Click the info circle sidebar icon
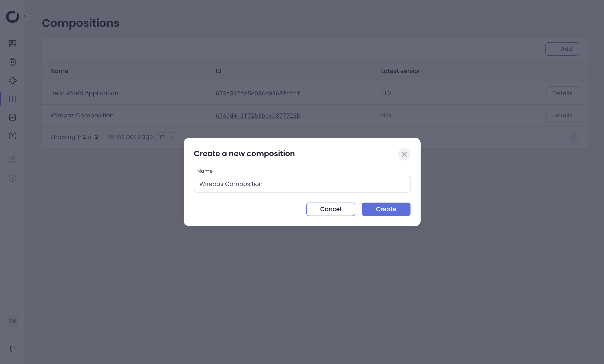The image size is (604, 364). pyautogui.click(x=13, y=178)
